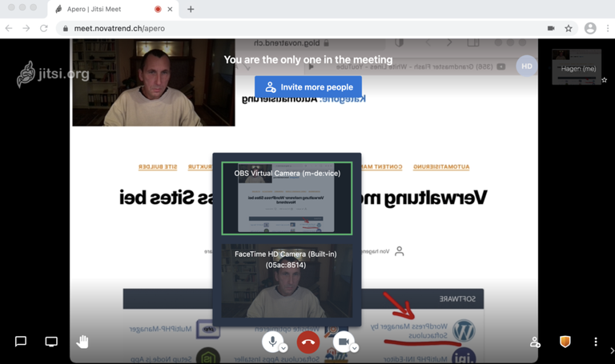Click the address bar URL field

click(318, 28)
